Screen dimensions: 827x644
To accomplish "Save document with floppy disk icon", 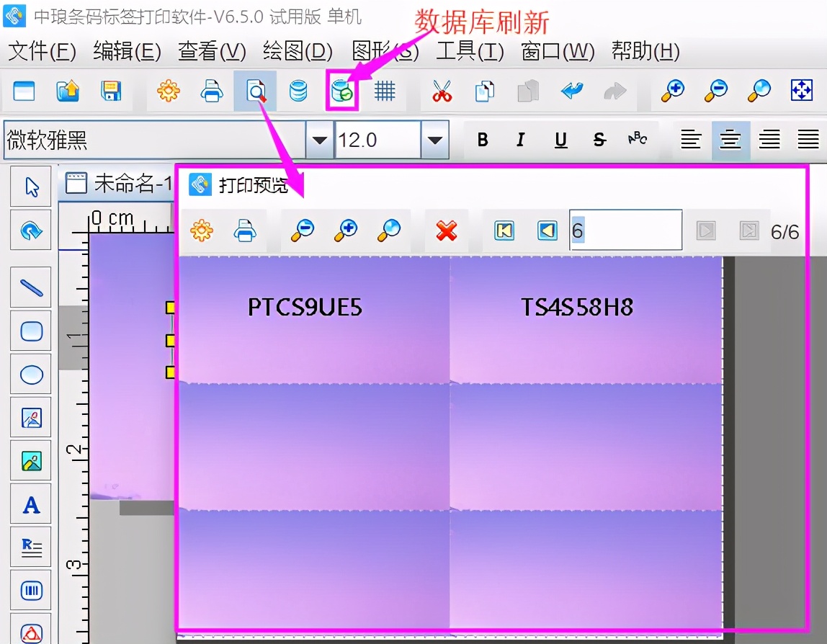I will click(x=111, y=91).
